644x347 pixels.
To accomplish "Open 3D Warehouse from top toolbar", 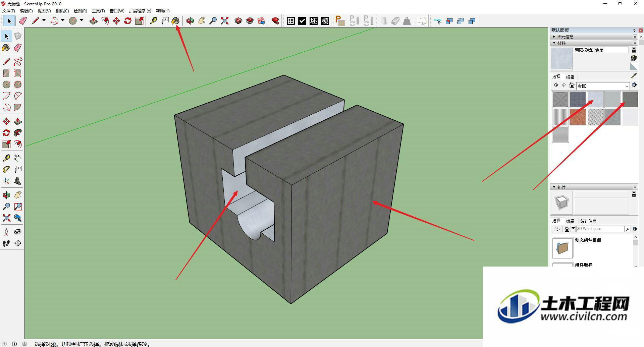I will [x=238, y=21].
